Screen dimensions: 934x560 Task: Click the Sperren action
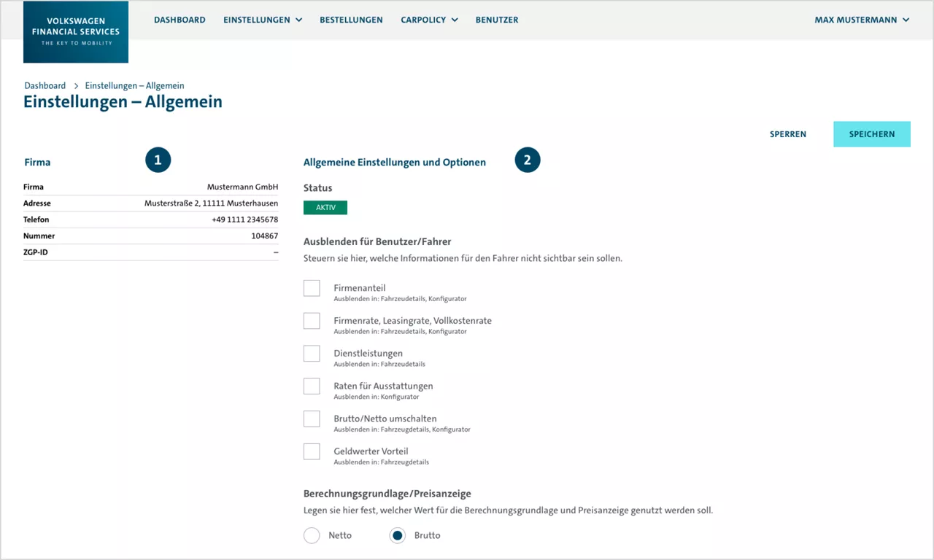[x=788, y=134]
